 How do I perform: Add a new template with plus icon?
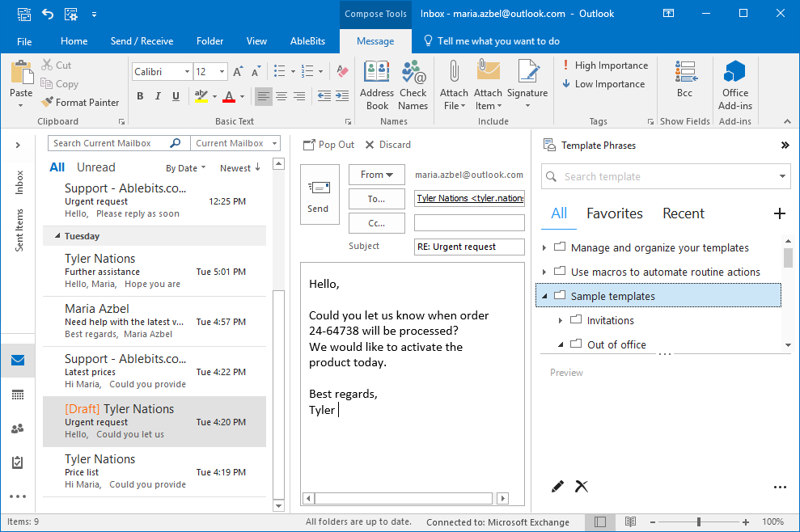[x=779, y=213]
